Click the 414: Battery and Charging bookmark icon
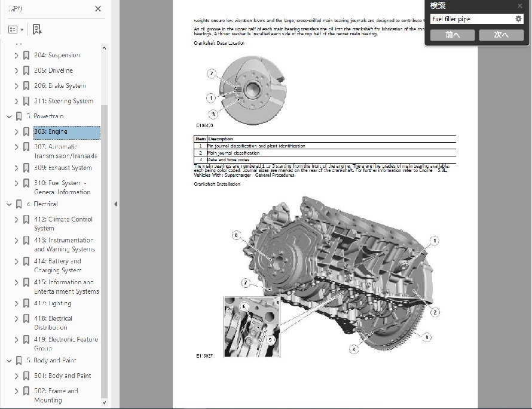Image resolution: width=532 pixels, height=409 pixels. tap(26, 262)
